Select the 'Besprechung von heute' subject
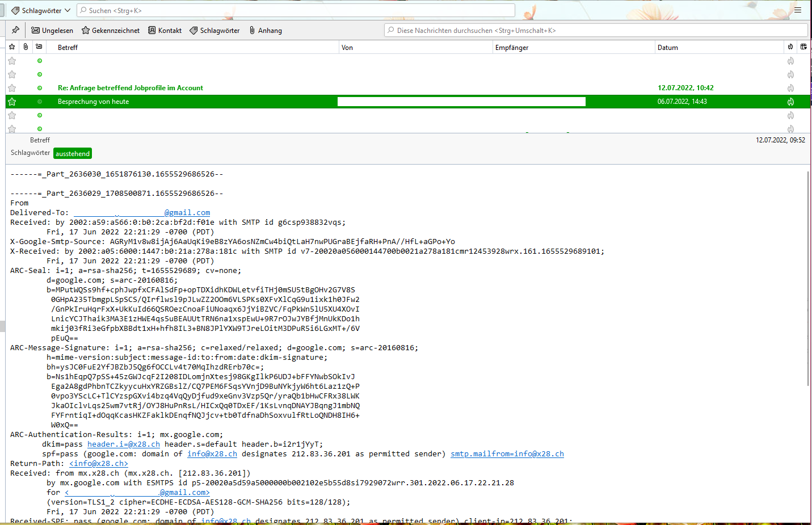 tap(93, 102)
